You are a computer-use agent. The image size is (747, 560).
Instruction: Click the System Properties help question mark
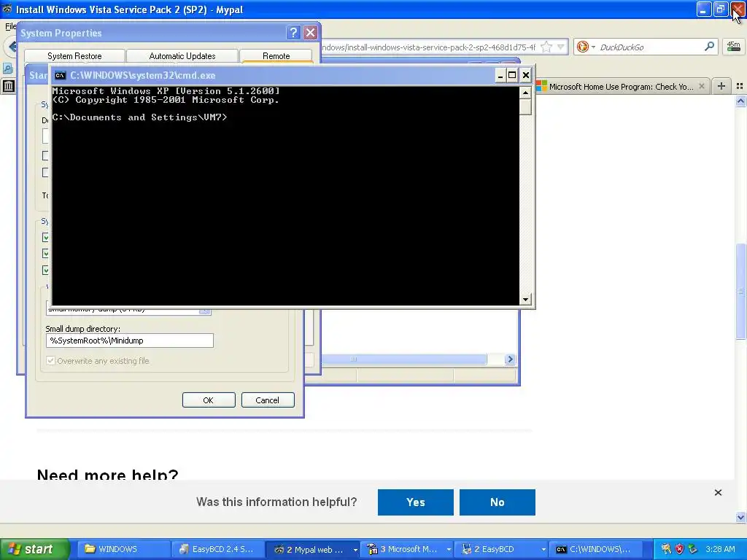(293, 32)
